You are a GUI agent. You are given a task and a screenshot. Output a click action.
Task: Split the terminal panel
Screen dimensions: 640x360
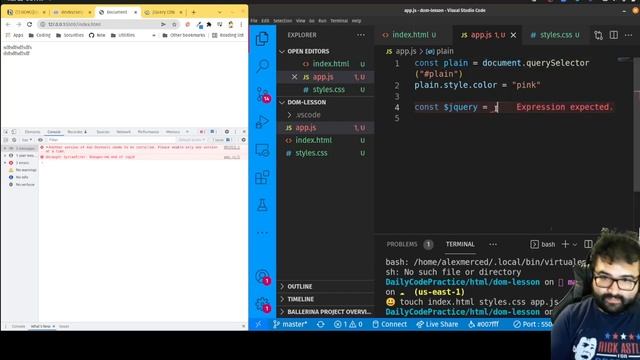[x=588, y=244]
